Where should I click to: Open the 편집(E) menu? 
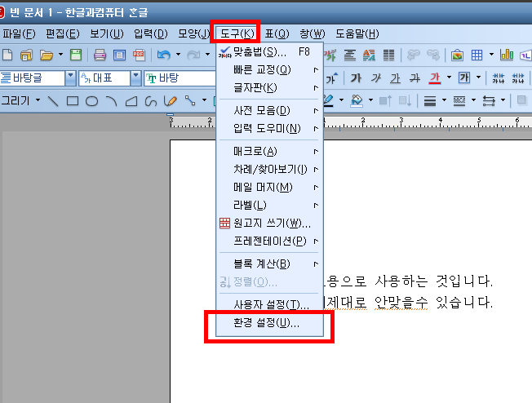63,33
